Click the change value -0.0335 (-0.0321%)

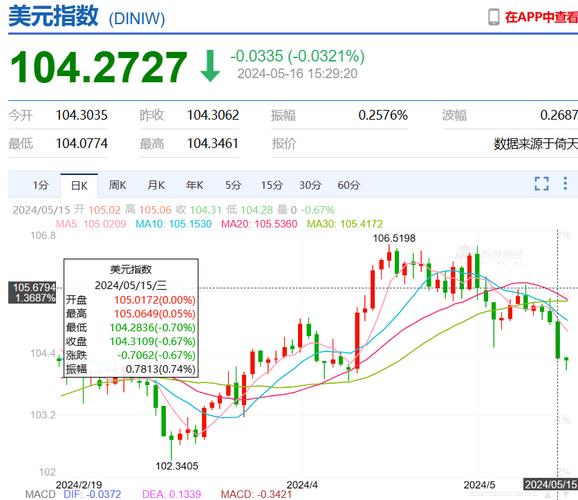[x=297, y=56]
